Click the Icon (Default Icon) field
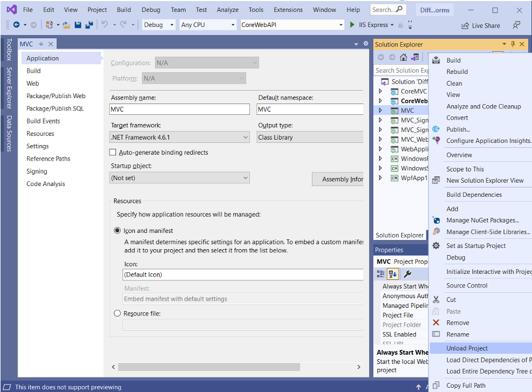Image resolution: width=532 pixels, height=392 pixels. coord(243,274)
